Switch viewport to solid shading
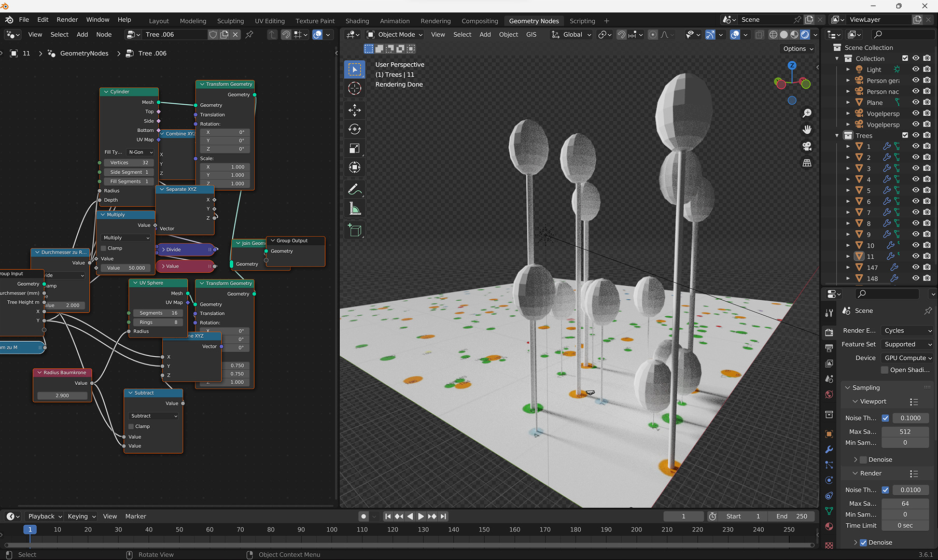Image resolution: width=938 pixels, height=560 pixels. click(x=784, y=35)
